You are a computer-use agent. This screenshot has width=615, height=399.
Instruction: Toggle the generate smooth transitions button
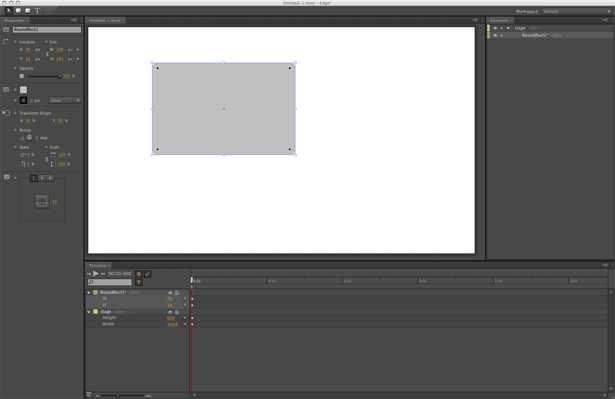point(147,274)
